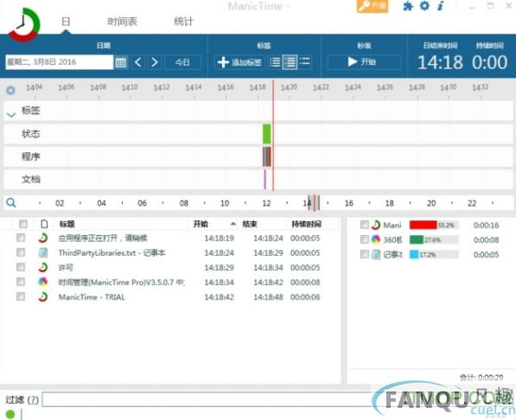This screenshot has height=420, width=516.
Task: Click the 记事本 summary app icon
Action: click(x=376, y=254)
